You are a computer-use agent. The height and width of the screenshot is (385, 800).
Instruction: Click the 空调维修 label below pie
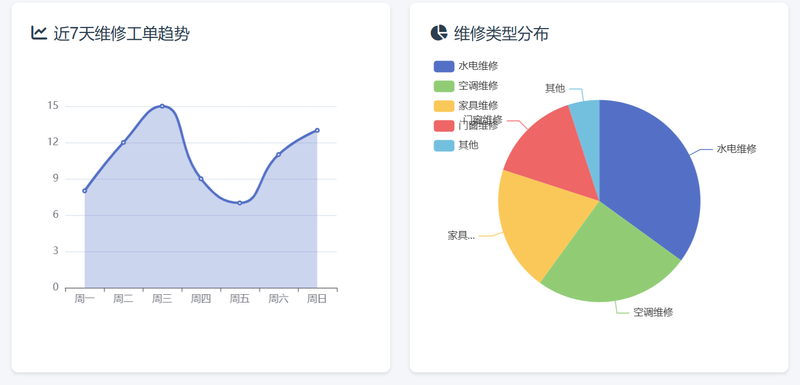[x=653, y=313]
